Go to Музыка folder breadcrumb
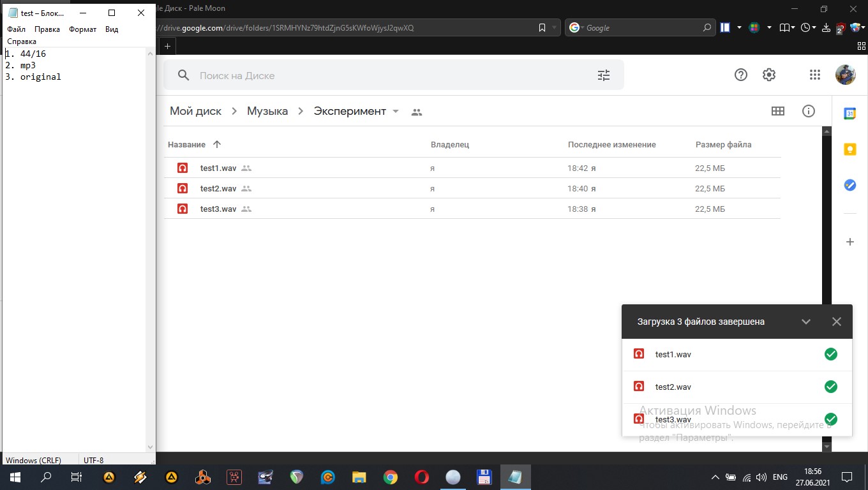The image size is (868, 490). tap(267, 111)
